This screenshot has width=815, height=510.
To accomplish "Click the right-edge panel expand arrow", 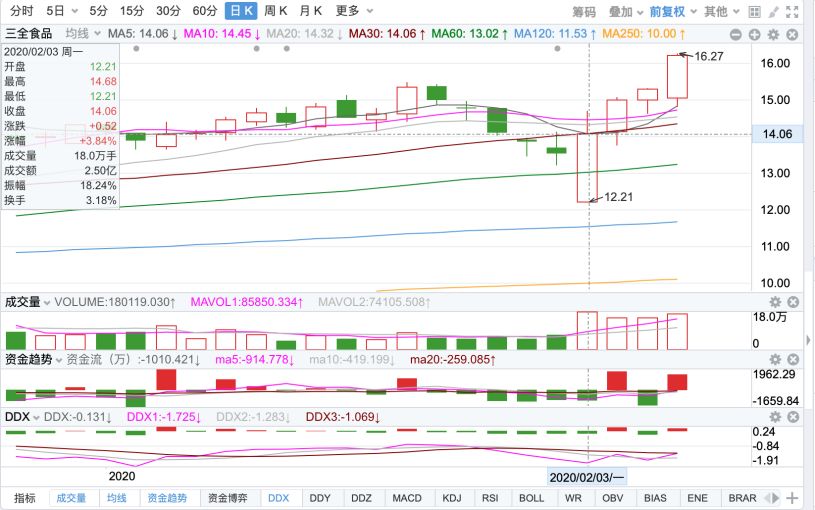I will click(808, 341).
